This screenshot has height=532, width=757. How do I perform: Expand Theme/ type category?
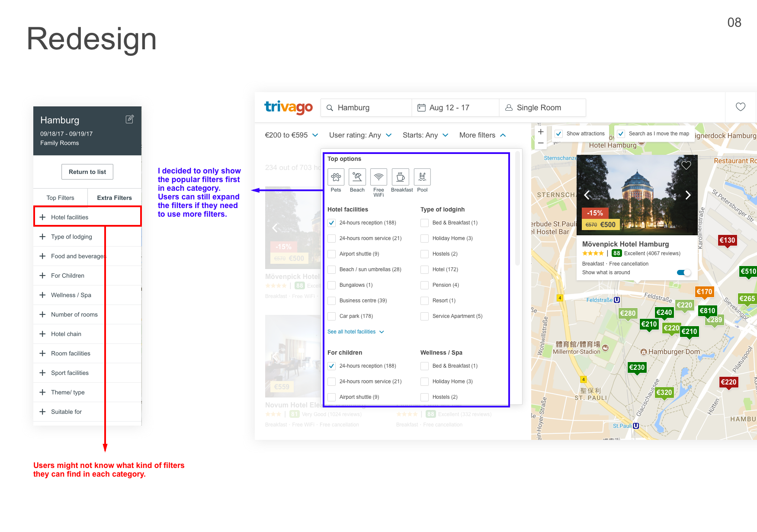[x=87, y=392]
